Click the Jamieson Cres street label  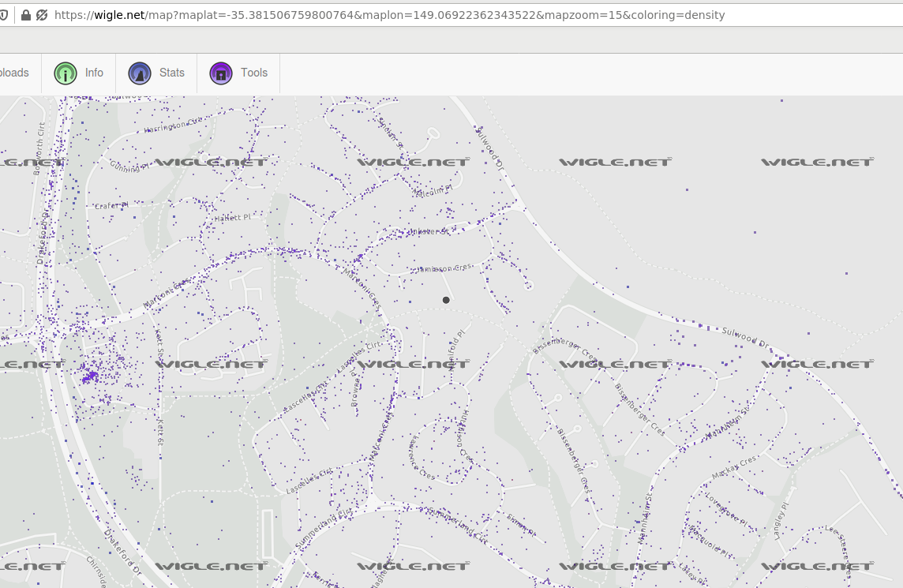(x=444, y=268)
